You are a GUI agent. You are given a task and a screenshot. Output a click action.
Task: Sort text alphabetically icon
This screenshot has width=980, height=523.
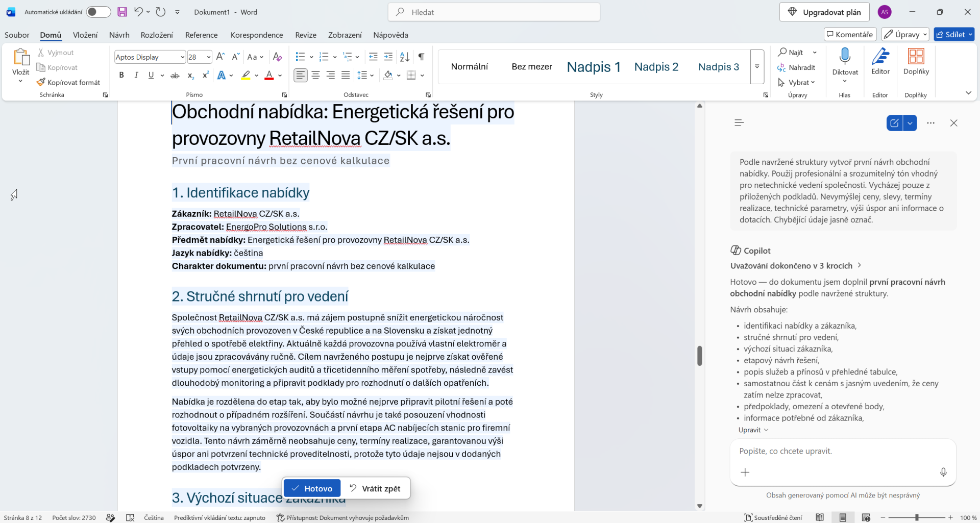click(x=405, y=57)
